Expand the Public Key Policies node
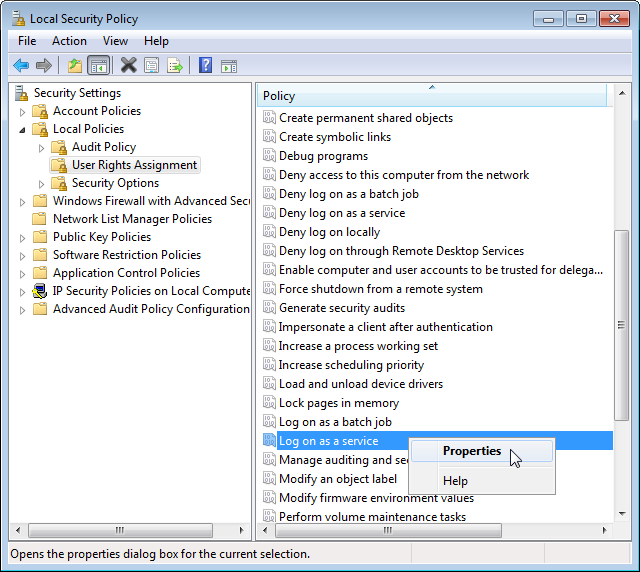Image resolution: width=640 pixels, height=572 pixels. pos(22,238)
